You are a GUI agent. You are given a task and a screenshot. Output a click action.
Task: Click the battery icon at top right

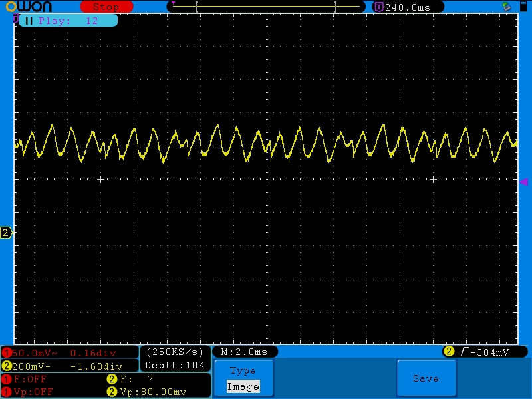coord(523,7)
